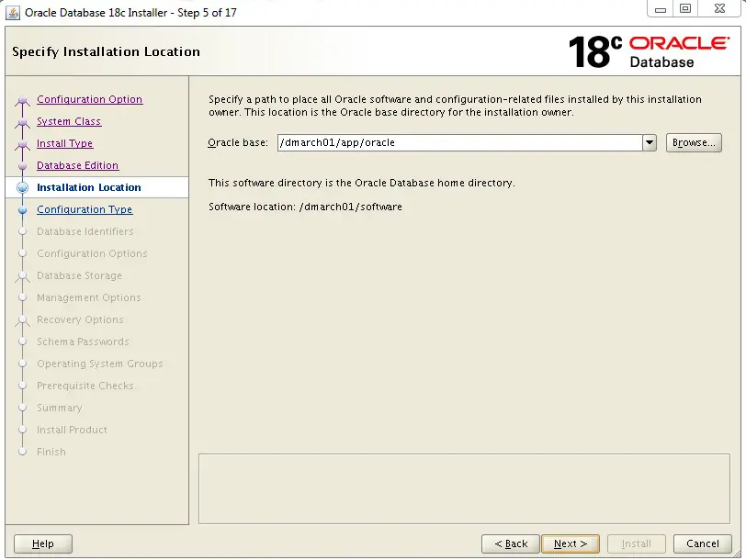Click the empty message panel at the bottom
Screen dimensions: 746x560
click(x=464, y=488)
